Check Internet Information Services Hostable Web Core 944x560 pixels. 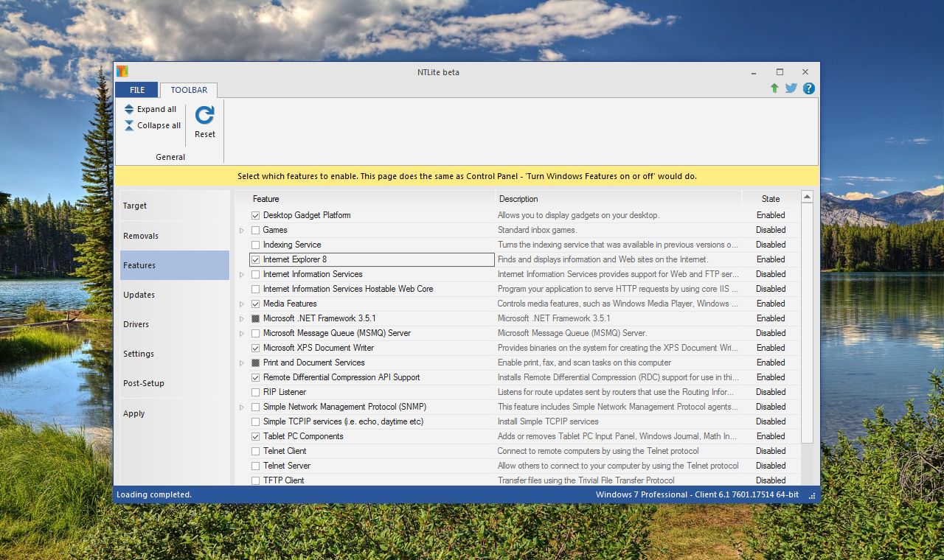pos(255,289)
